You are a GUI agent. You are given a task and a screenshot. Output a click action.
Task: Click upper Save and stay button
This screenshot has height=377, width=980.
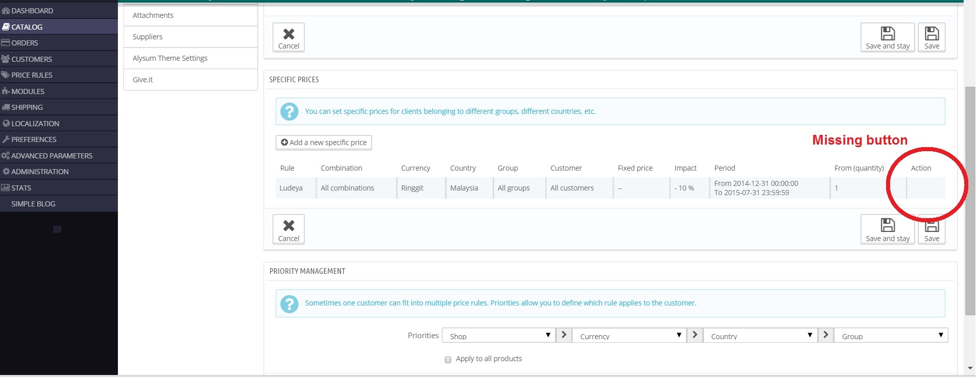coord(888,37)
